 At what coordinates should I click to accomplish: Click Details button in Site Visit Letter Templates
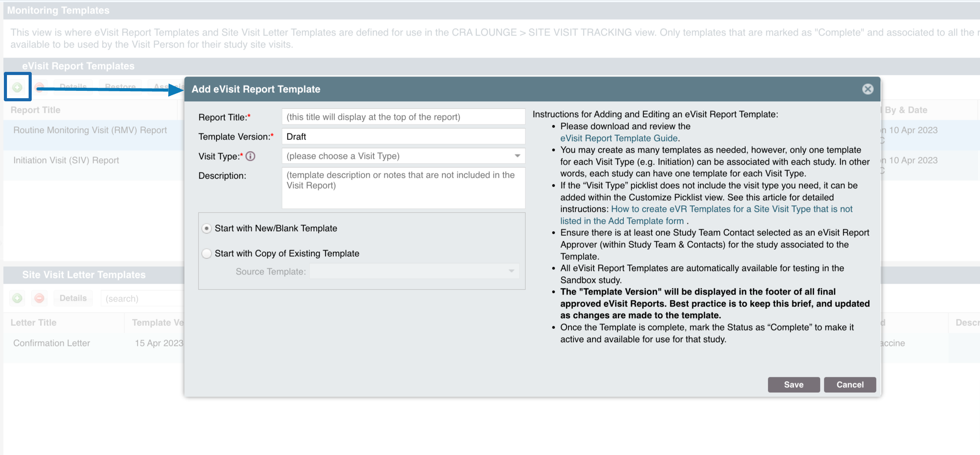[73, 298]
